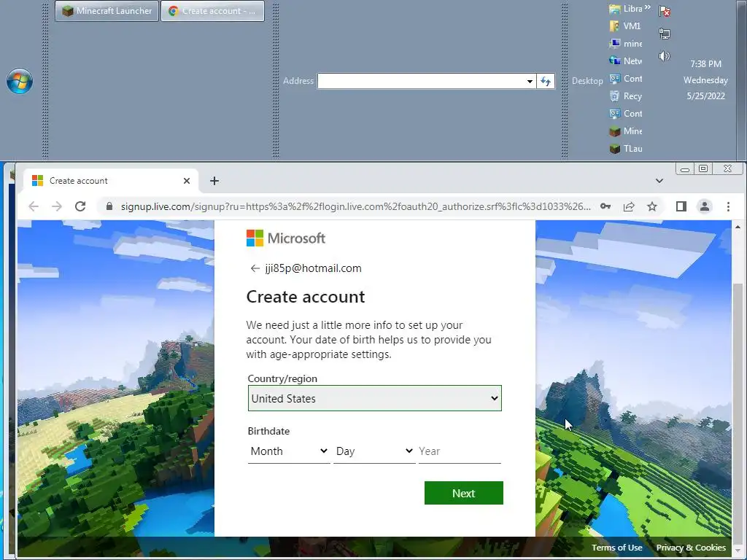Viewport: 747px width, 560px height.
Task: Expand the Desktop toolbar overflow chevron
Action: coord(648,7)
